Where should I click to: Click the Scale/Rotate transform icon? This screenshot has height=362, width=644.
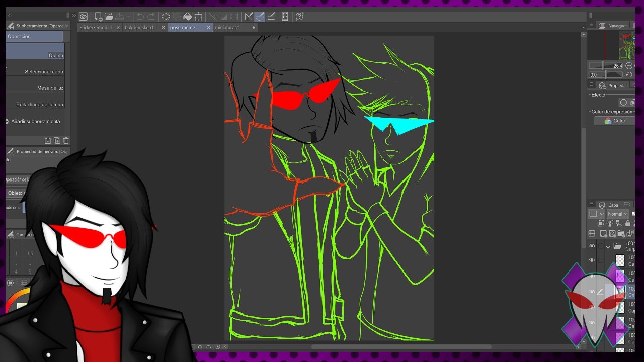click(x=198, y=17)
